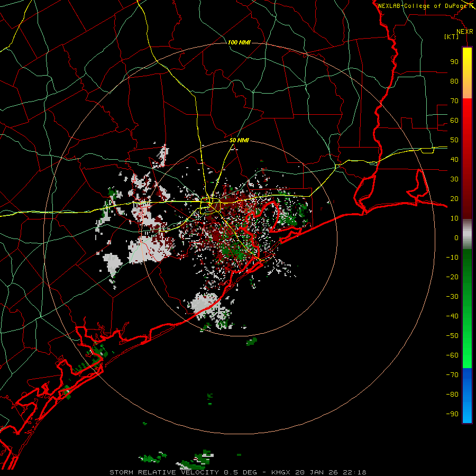Image resolution: width=476 pixels, height=476 pixels.
Task: Click the -50 value on velocity scale
Action: coord(452,336)
